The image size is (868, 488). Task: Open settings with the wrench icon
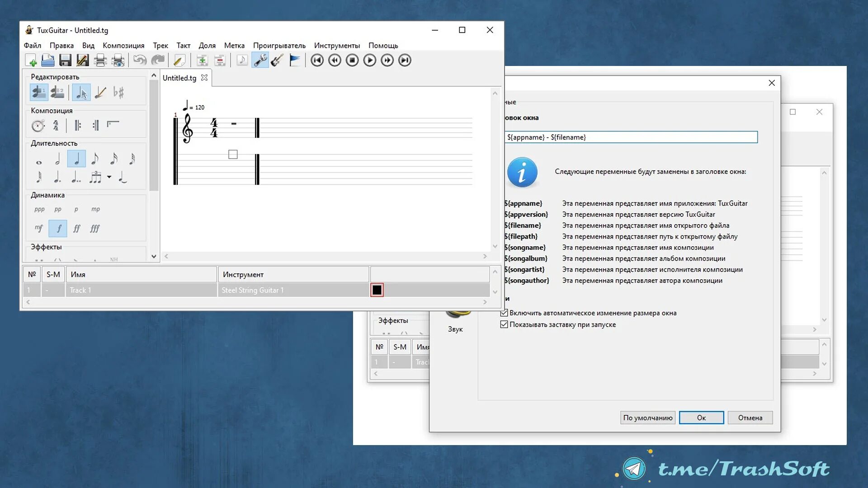pos(260,60)
